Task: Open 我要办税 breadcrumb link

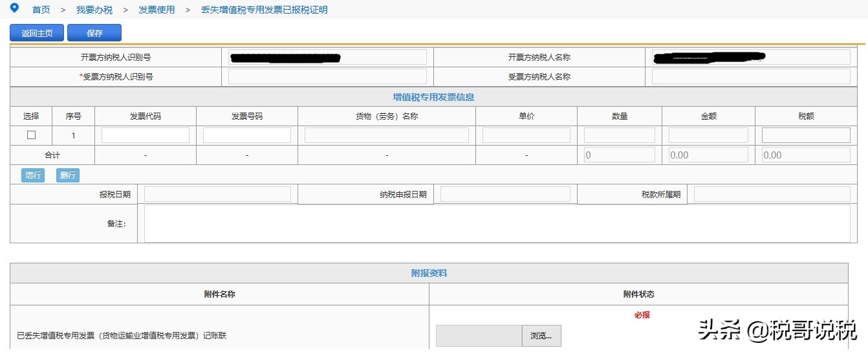Action: click(94, 10)
